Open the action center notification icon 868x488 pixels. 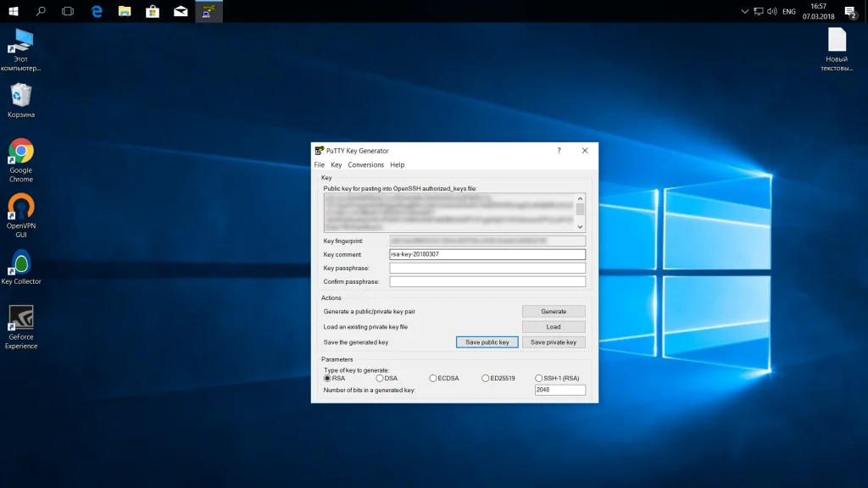[850, 11]
